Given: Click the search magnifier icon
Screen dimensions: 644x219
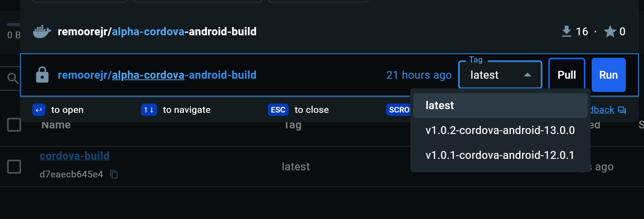Looking at the screenshot, I should (13, 78).
